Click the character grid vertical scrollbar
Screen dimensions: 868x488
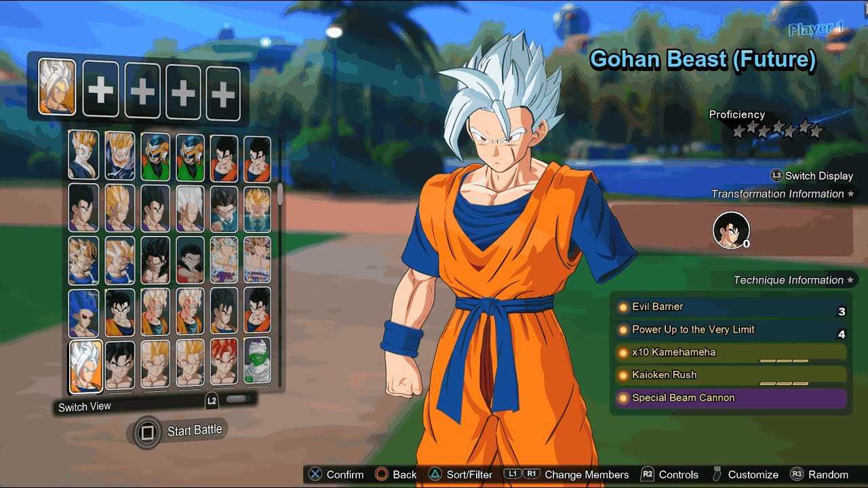point(280,195)
